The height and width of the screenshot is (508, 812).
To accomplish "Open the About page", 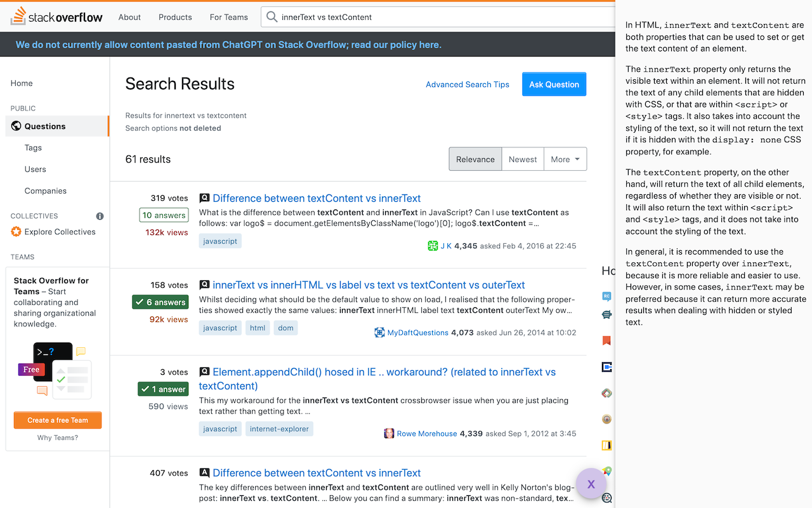I will [129, 17].
